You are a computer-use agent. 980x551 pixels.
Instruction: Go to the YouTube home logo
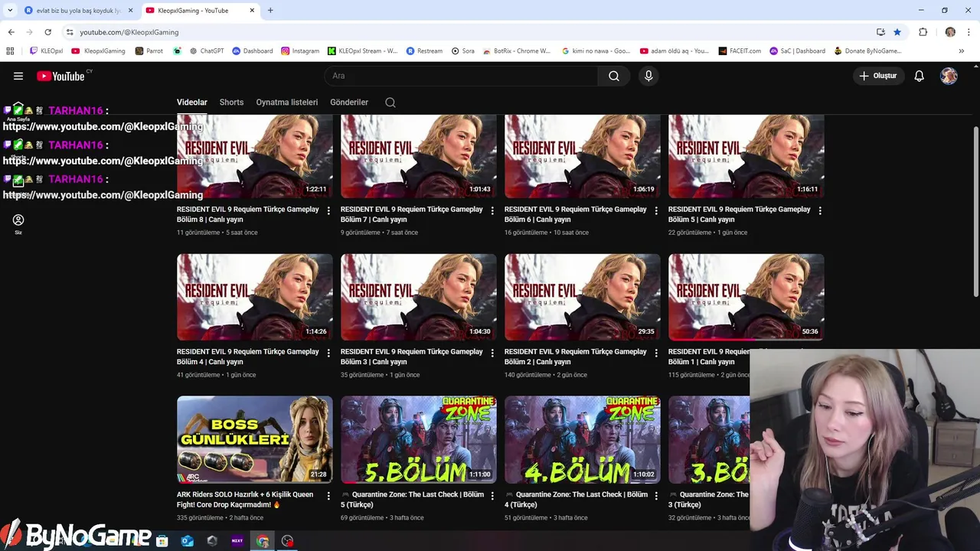[x=60, y=76]
